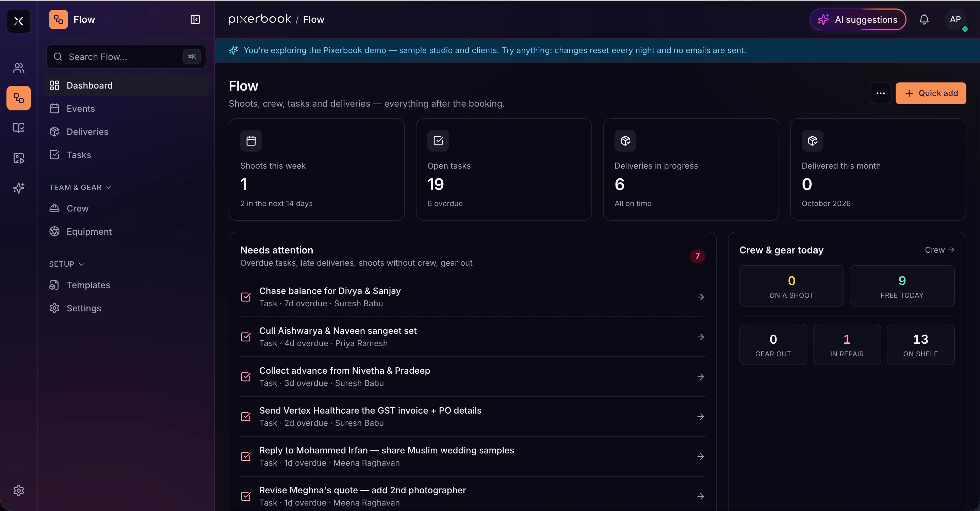Focus the Search Flow field
The height and width of the screenshot is (511, 980).
coord(126,57)
